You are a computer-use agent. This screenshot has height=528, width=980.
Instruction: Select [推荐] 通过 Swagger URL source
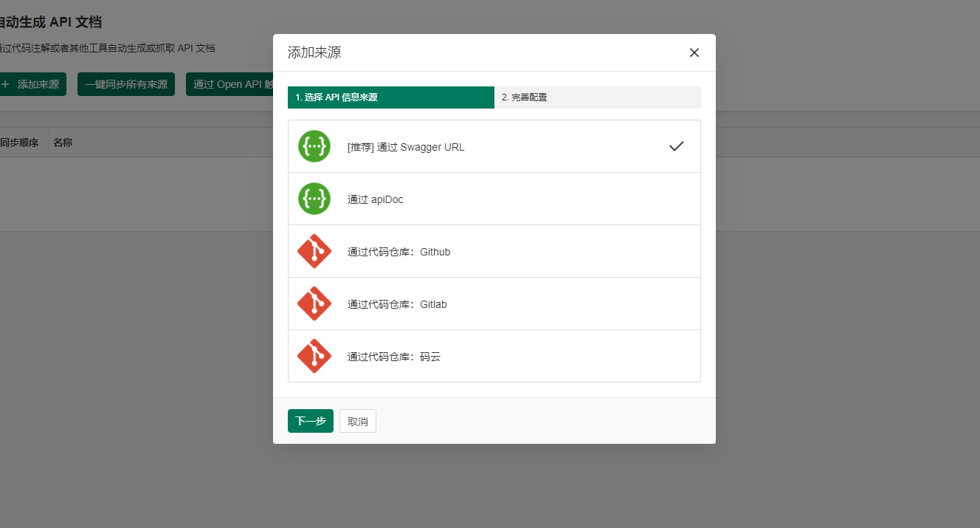pos(494,146)
